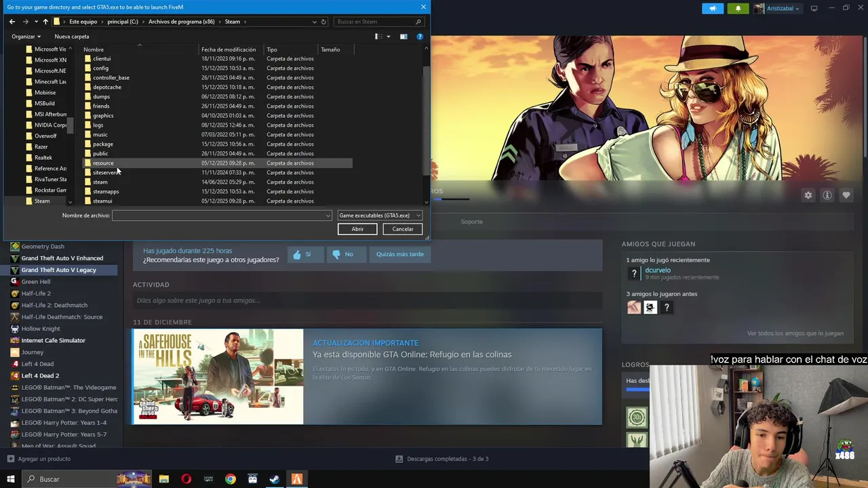Select the controller_base folder

111,77
